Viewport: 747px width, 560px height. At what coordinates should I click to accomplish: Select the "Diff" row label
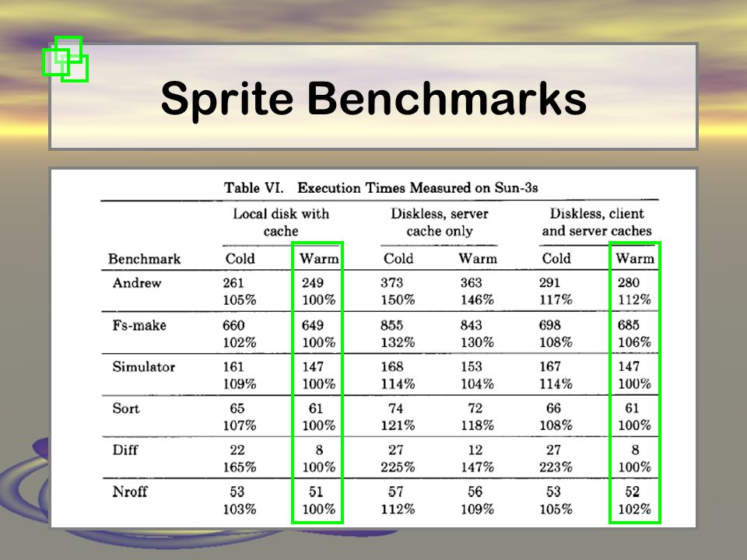click(124, 450)
